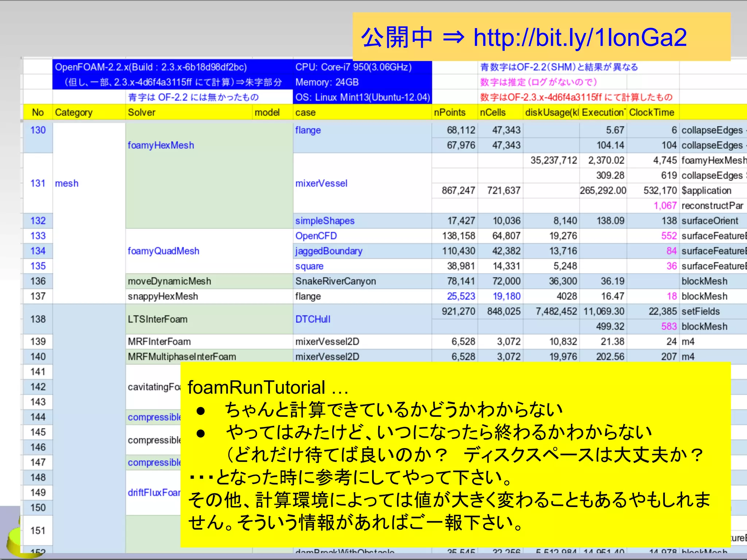Click the nPoints value 68,112
The image size is (747, 560).
(454, 130)
